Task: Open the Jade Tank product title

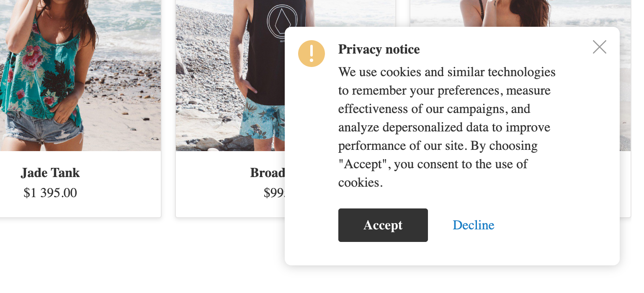Action: (50, 173)
